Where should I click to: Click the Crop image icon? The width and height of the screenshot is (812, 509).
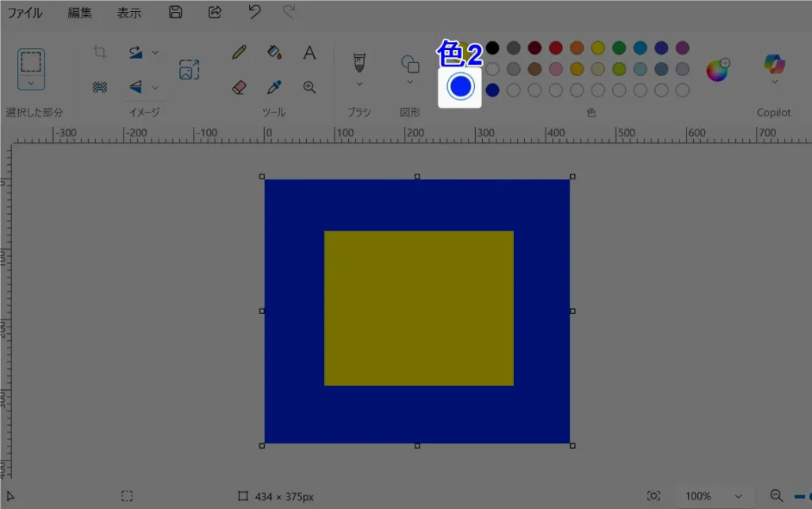click(100, 52)
